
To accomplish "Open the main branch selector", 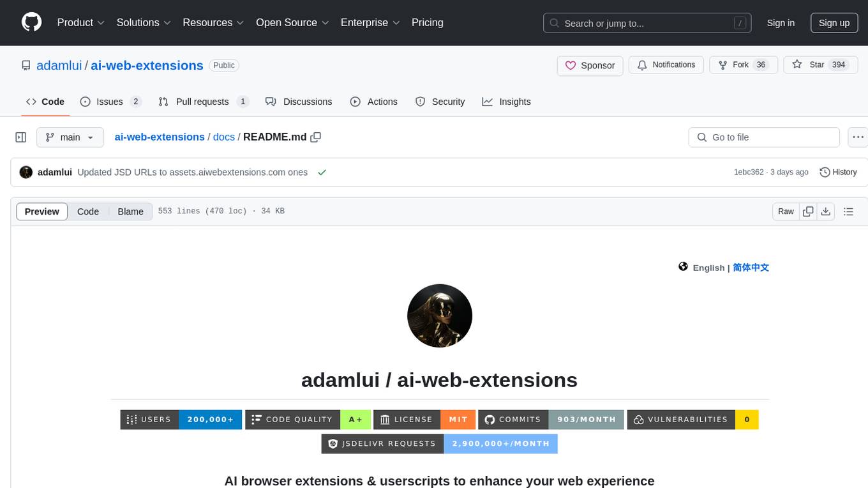I will click(x=70, y=137).
